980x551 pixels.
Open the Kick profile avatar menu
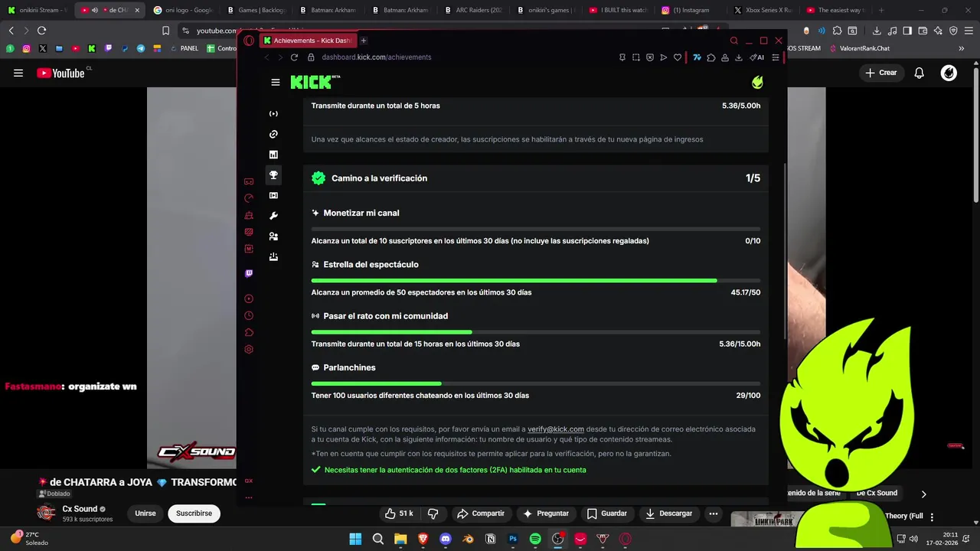757,82
